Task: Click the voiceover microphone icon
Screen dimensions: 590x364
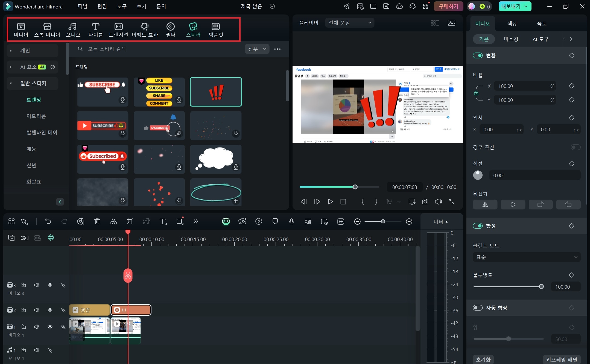Action: [291, 221]
